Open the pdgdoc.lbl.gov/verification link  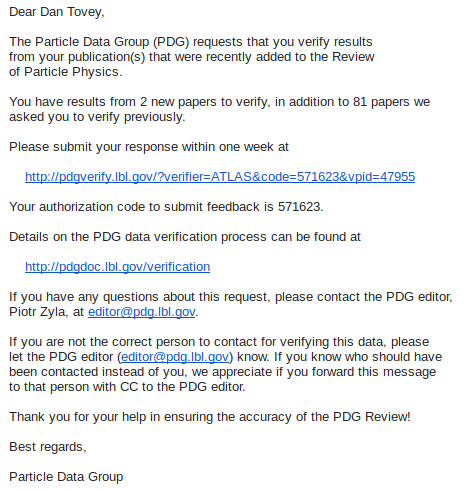click(118, 267)
